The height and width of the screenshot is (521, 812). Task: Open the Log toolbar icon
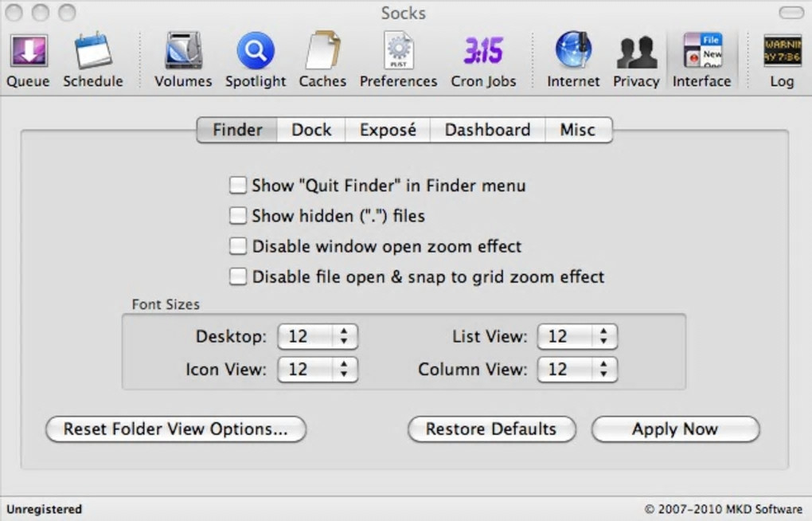pos(782,53)
